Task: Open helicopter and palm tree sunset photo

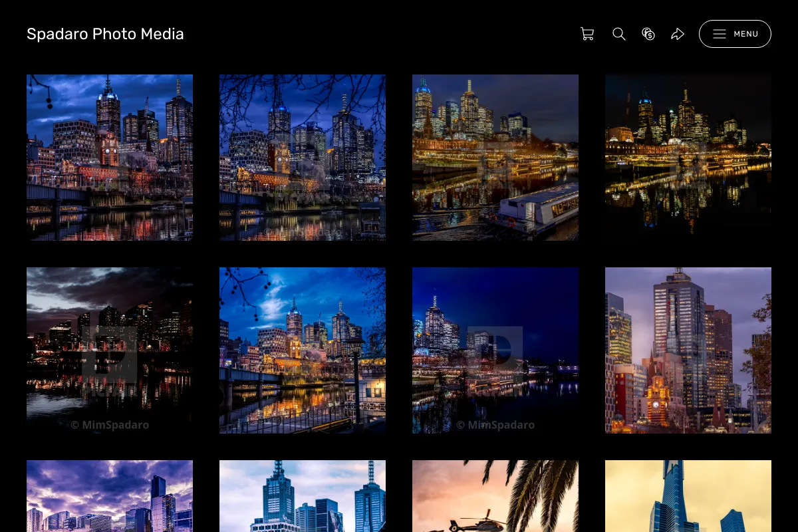Action: (x=495, y=496)
